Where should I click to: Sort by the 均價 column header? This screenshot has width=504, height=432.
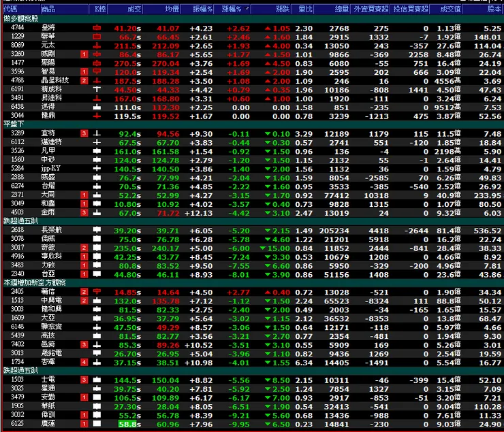point(161,10)
